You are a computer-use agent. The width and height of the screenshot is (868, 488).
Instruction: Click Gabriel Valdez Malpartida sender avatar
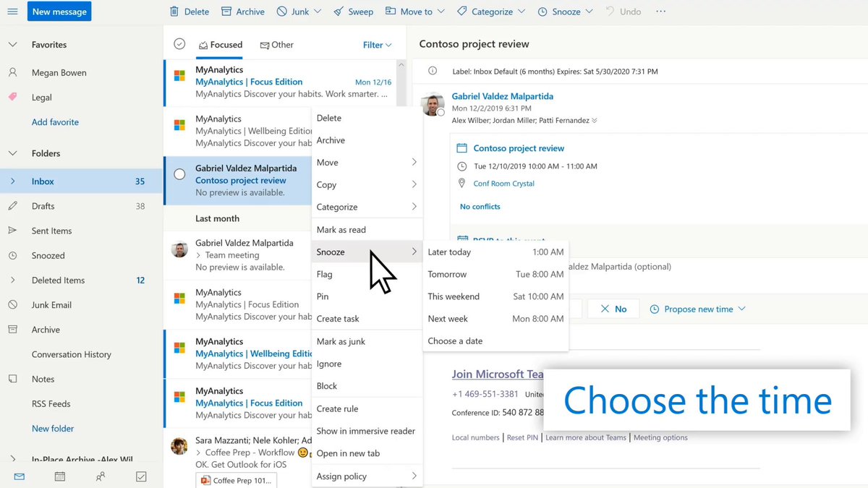pos(433,105)
